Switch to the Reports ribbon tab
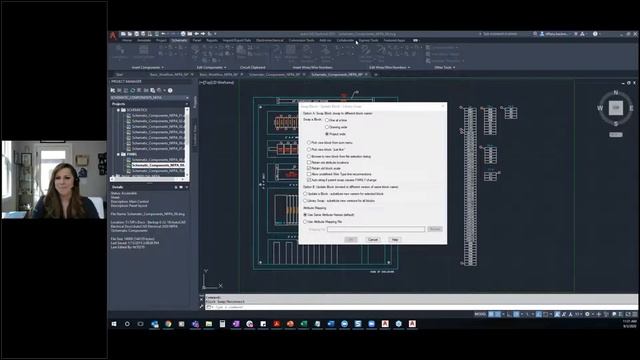Viewport: 640px width, 360px height. point(212,40)
